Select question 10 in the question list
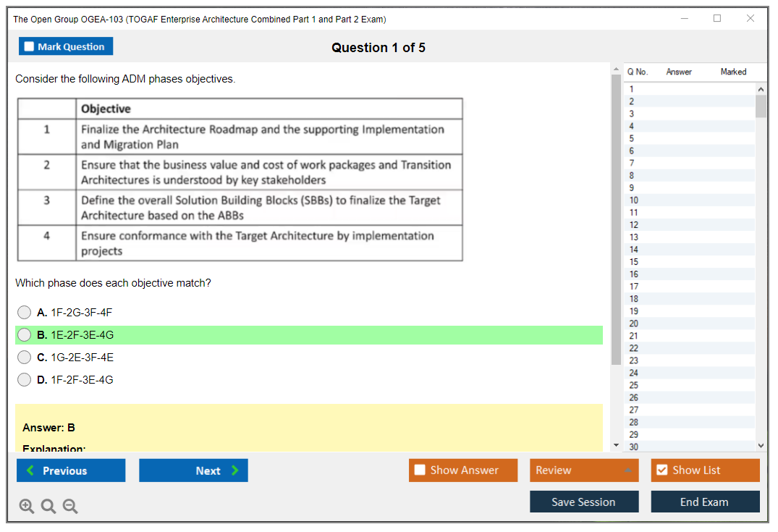 point(634,200)
